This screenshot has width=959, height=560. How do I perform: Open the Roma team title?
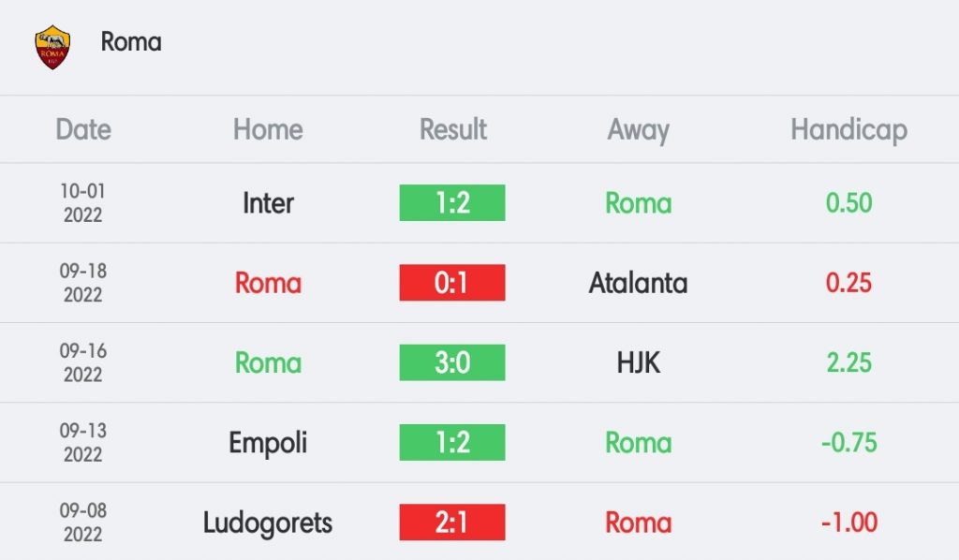click(131, 42)
